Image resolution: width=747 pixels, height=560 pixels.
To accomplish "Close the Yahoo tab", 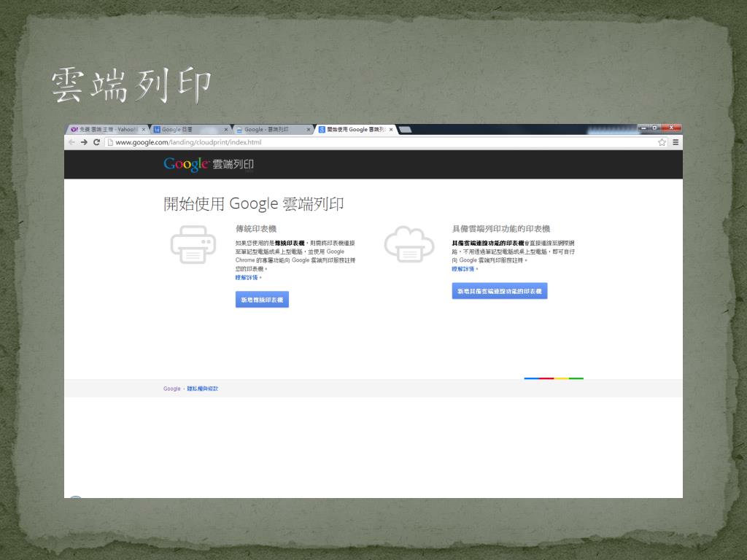I will [x=144, y=130].
